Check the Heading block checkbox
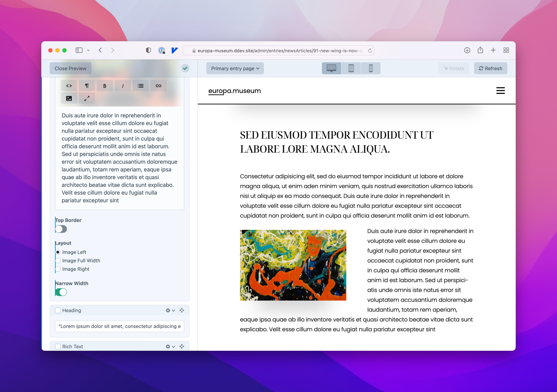The image size is (557, 392). click(58, 310)
